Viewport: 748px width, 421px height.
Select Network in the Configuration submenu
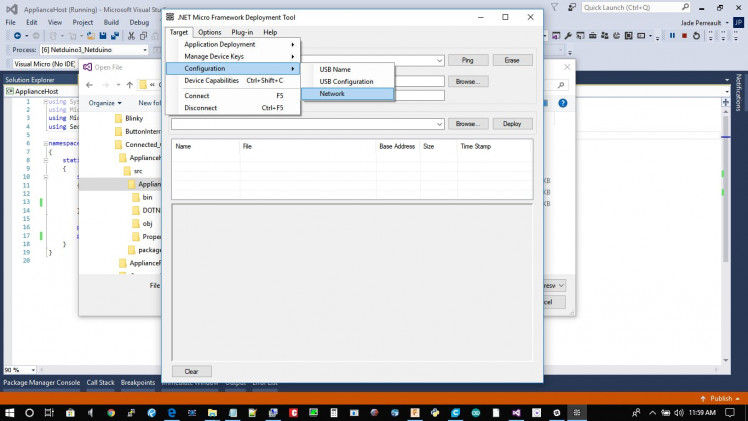(348, 94)
